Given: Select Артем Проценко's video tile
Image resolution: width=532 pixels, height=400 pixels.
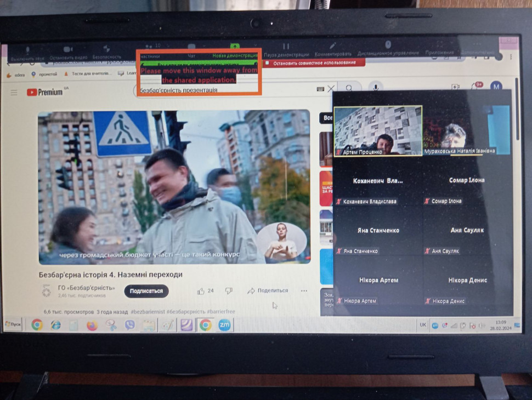Looking at the screenshot, I should [378, 131].
